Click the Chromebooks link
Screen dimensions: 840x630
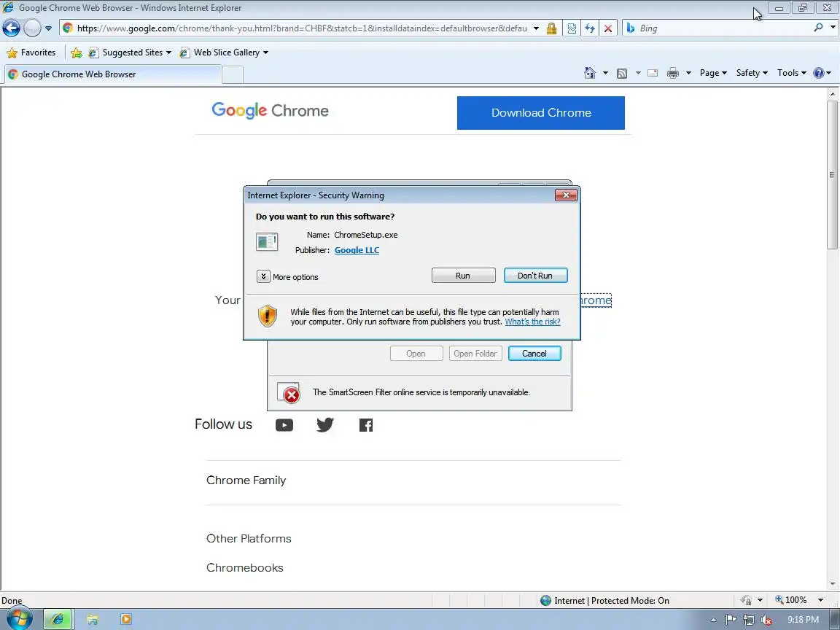[x=245, y=568]
